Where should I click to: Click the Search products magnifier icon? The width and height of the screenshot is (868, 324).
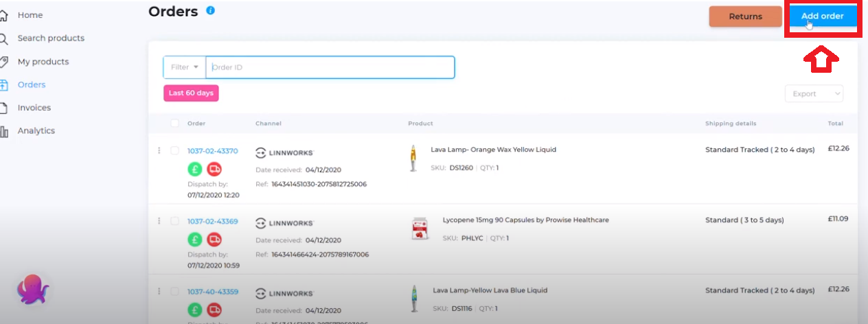click(x=3, y=38)
